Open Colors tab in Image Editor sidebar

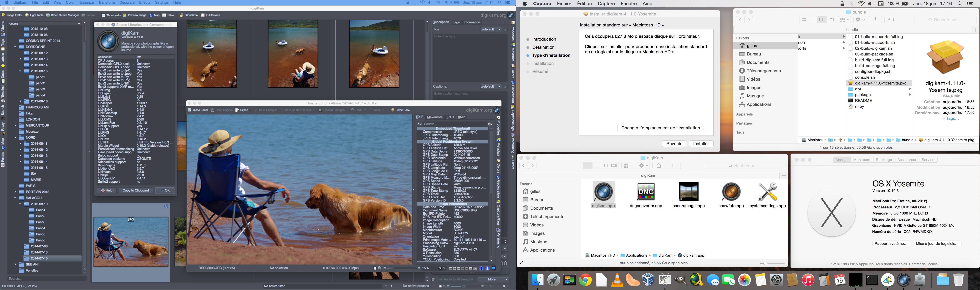click(498, 166)
